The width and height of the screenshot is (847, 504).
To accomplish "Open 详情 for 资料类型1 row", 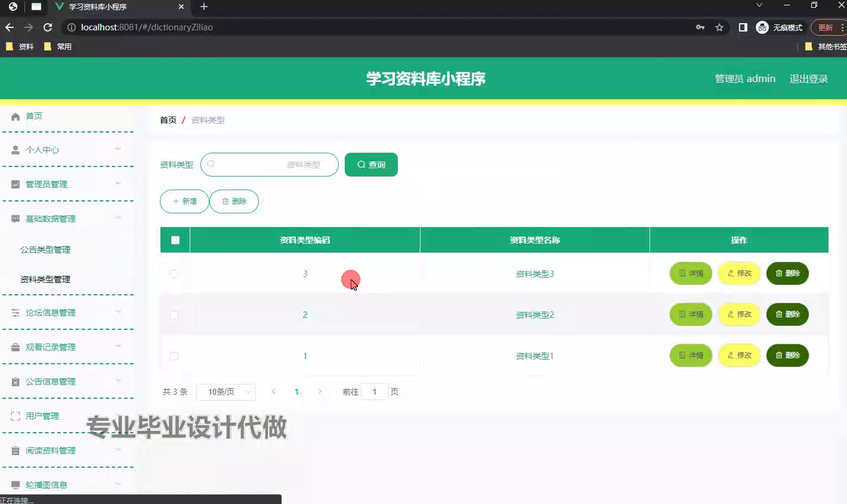I will [x=691, y=355].
